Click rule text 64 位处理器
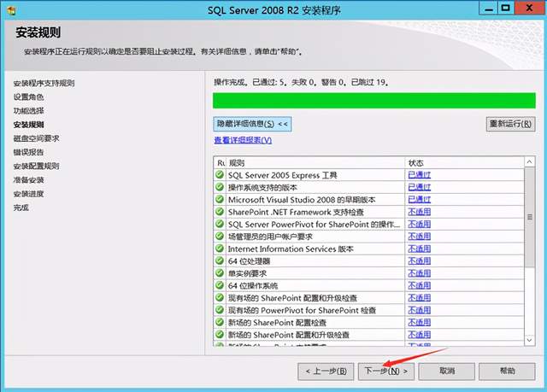 (249, 261)
